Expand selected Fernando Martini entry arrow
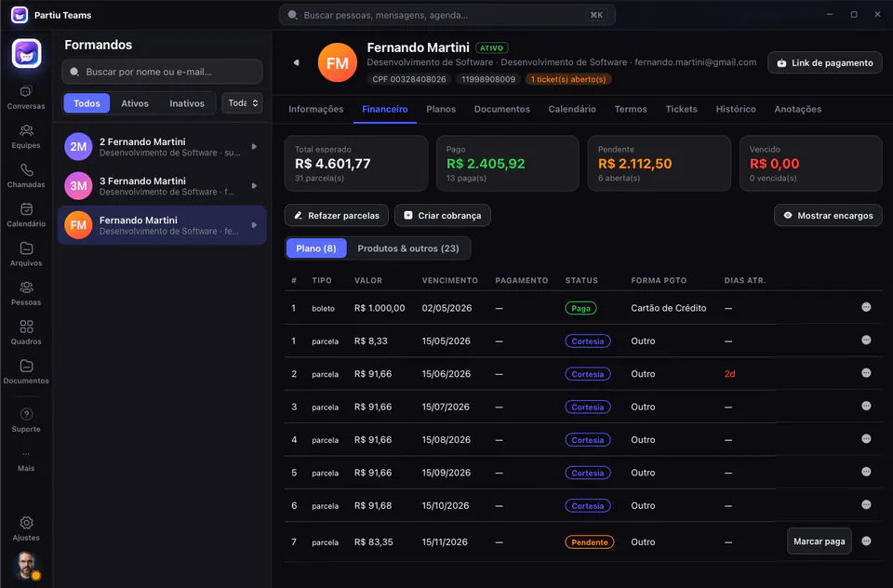 pos(254,225)
